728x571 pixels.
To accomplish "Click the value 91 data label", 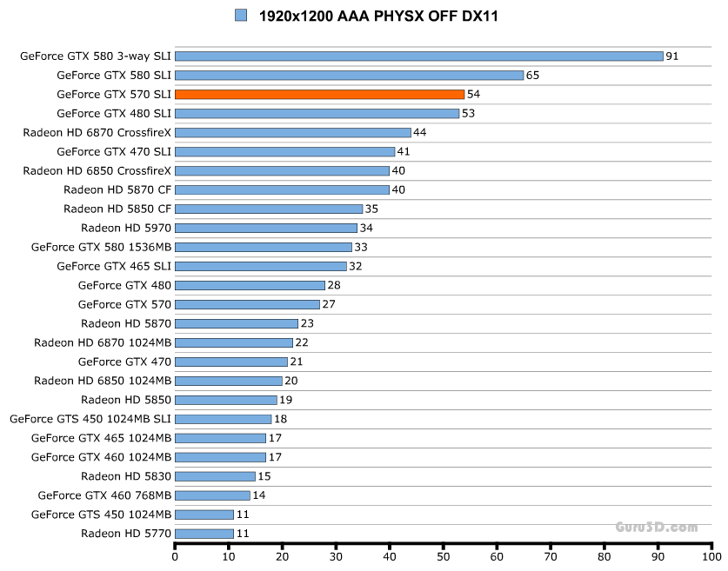I will (x=671, y=56).
